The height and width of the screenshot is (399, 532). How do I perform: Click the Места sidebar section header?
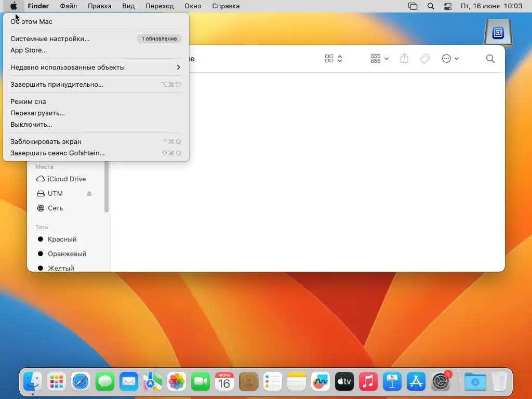[x=45, y=167]
